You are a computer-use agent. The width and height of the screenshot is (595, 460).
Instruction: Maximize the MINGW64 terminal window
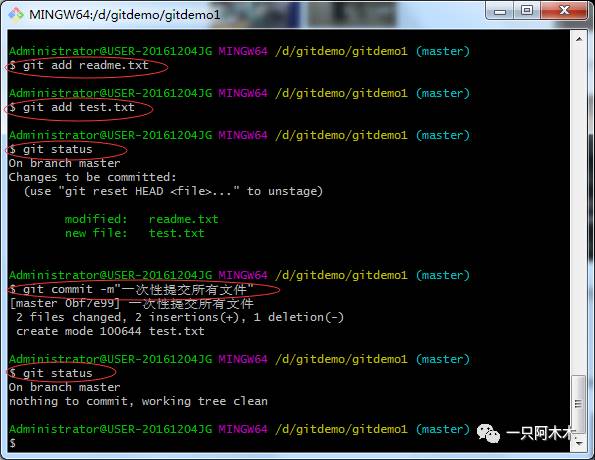[x=527, y=11]
